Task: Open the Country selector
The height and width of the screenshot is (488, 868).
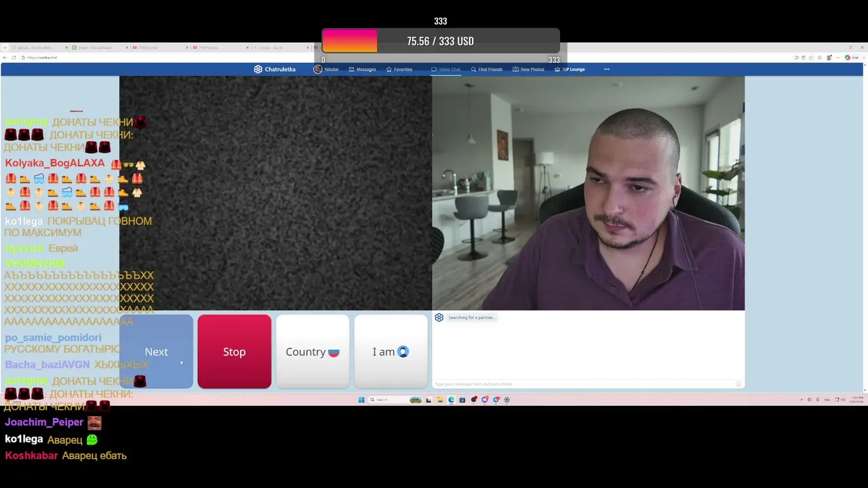Action: tap(313, 352)
